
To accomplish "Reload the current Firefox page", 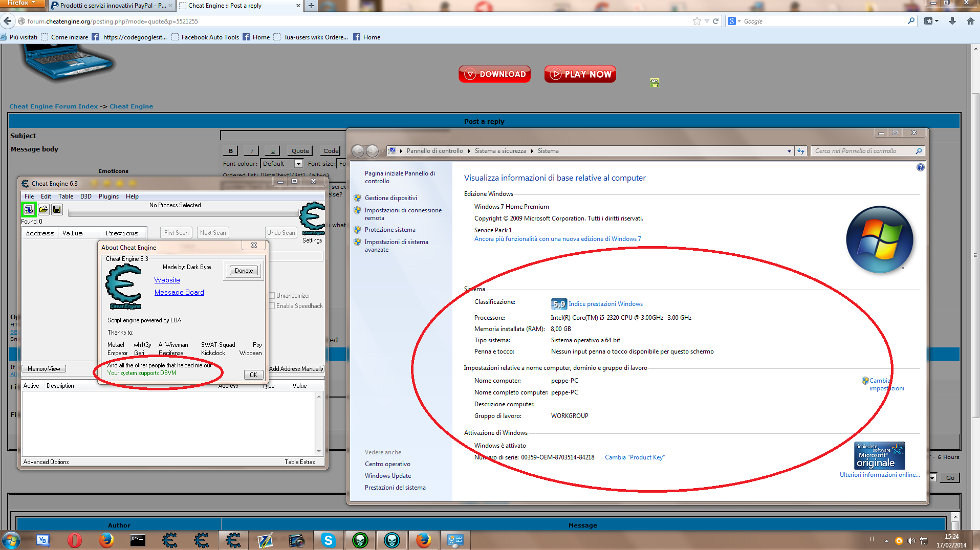I will tap(716, 21).
